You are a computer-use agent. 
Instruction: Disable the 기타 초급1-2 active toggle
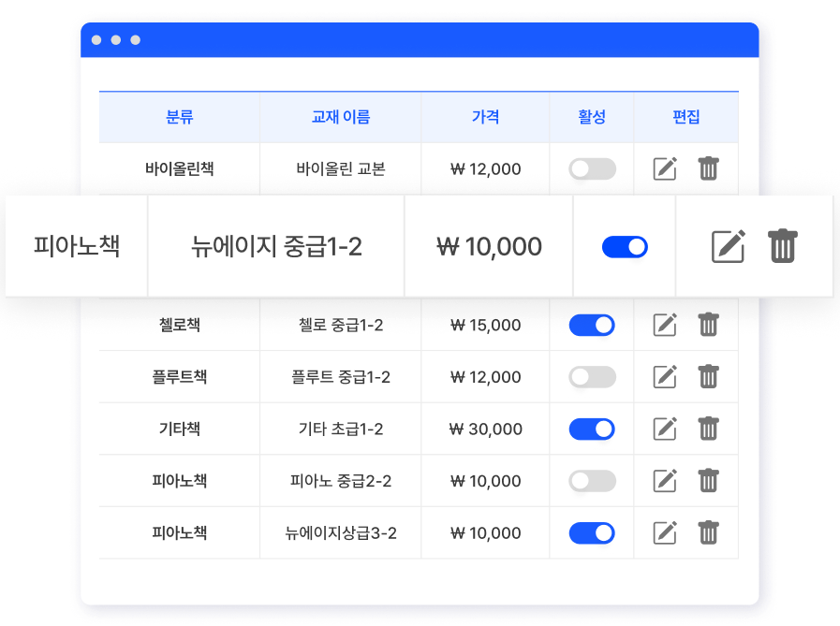[x=592, y=429]
